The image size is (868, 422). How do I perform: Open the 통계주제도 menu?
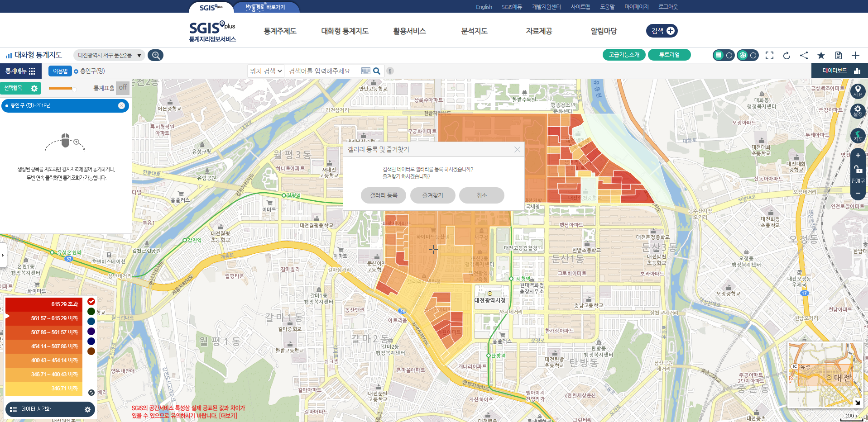coord(280,31)
